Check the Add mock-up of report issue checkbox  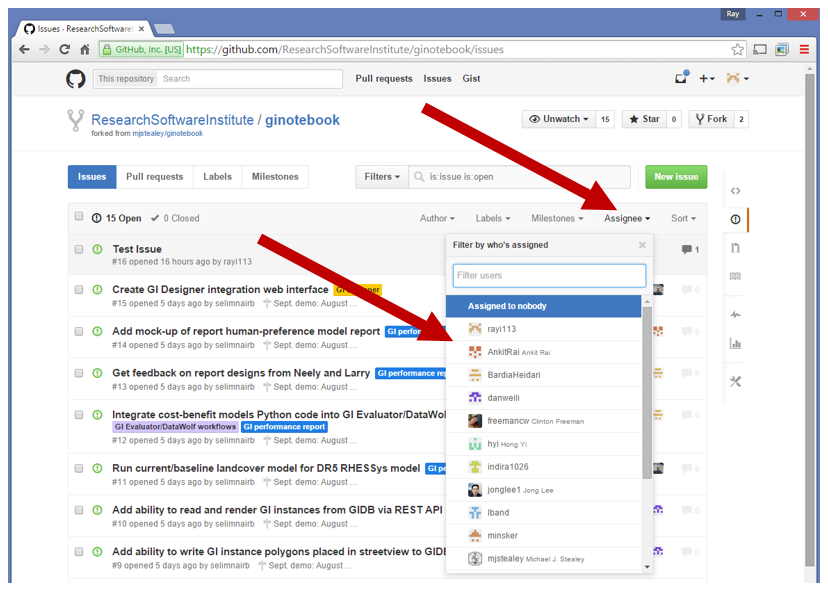click(x=79, y=331)
